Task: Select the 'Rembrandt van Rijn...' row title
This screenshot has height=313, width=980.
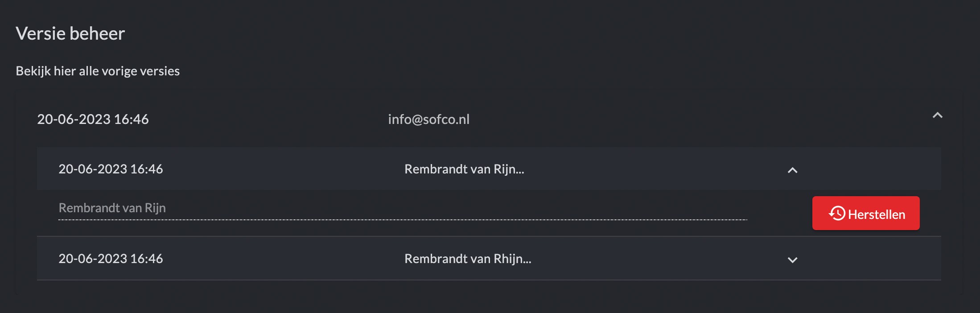Action: 464,169
